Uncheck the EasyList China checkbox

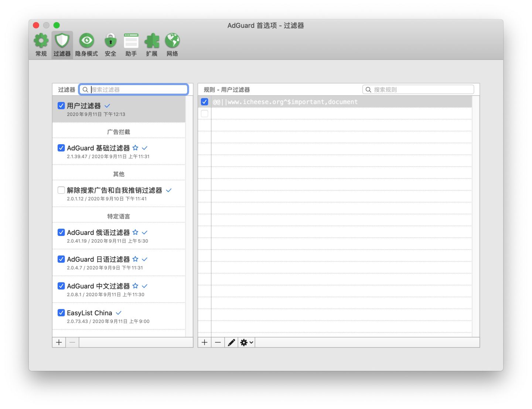61,313
